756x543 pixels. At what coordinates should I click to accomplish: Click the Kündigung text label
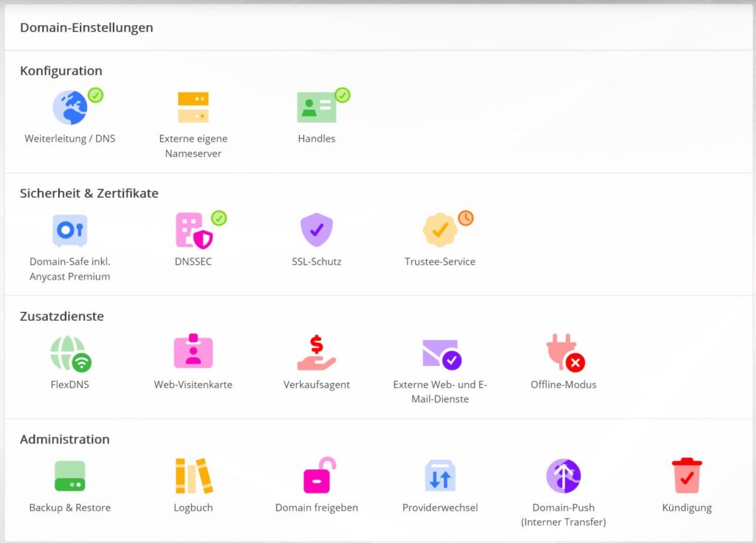(687, 508)
